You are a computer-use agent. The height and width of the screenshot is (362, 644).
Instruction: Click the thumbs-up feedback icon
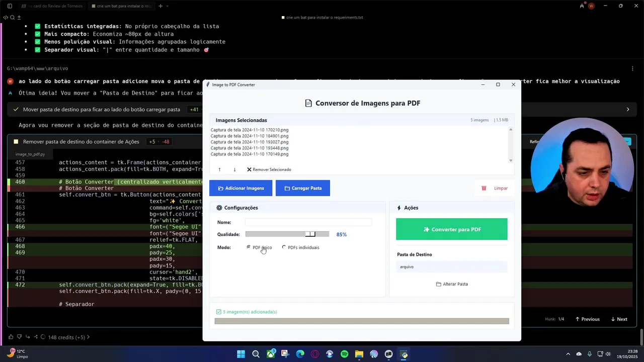(x=11, y=337)
